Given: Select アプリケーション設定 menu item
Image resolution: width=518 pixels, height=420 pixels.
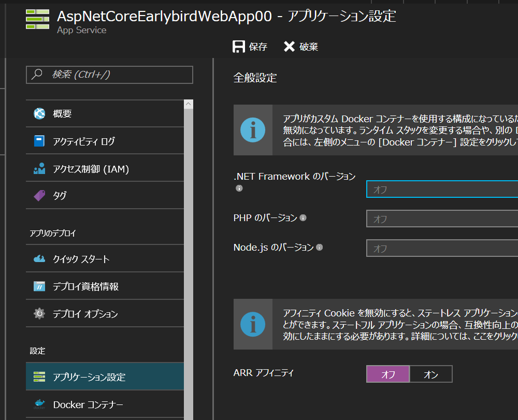Looking at the screenshot, I should [x=105, y=376].
